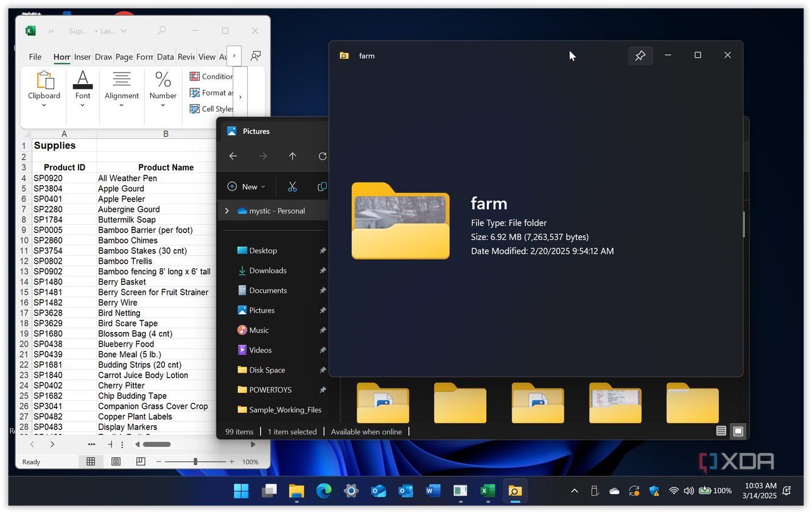Screen dimensions: 812x514
Task: Switch to the Data ribbon tab
Action: pos(165,57)
